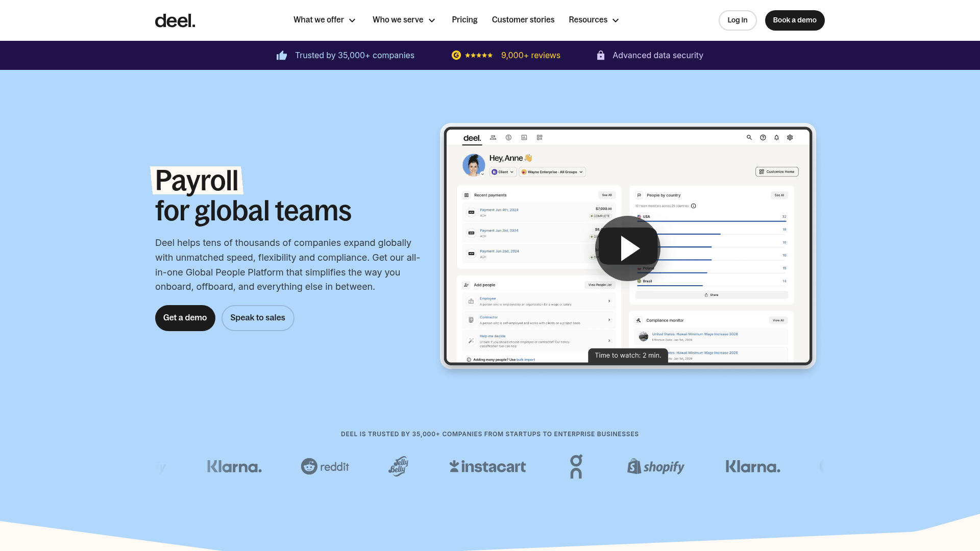980x551 pixels.
Task: Click the padlock data security icon
Action: (x=601, y=55)
